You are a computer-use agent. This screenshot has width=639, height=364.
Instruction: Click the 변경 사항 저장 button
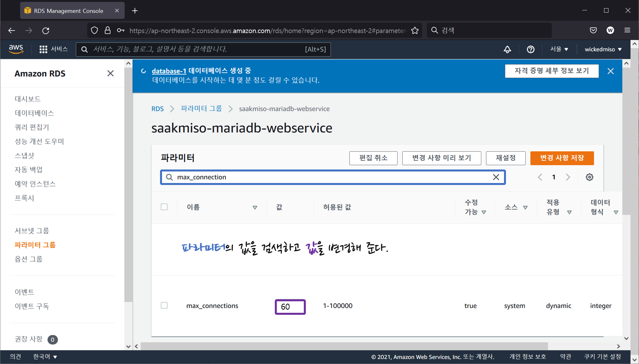click(x=562, y=158)
